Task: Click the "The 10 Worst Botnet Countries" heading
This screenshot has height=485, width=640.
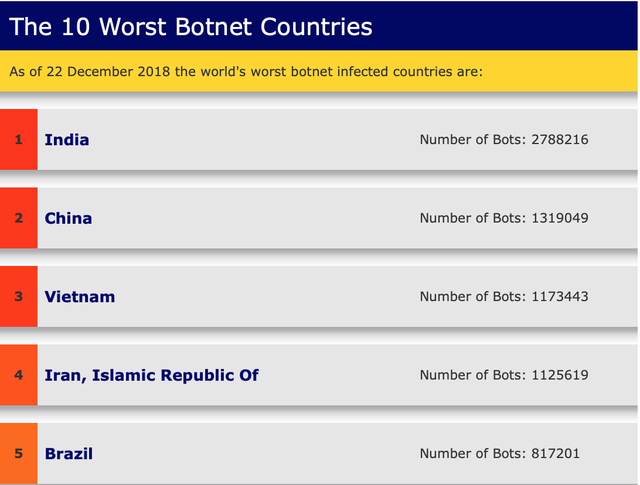Action: point(191,26)
